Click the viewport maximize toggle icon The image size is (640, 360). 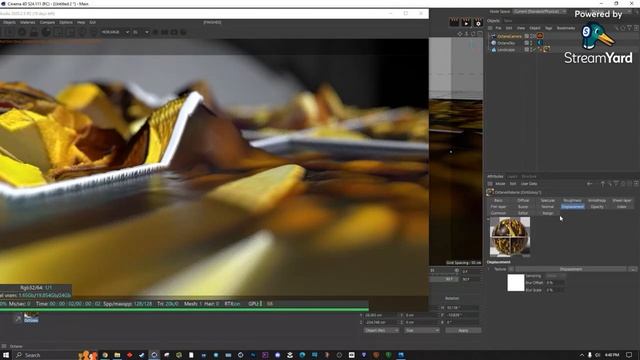tap(480, 34)
